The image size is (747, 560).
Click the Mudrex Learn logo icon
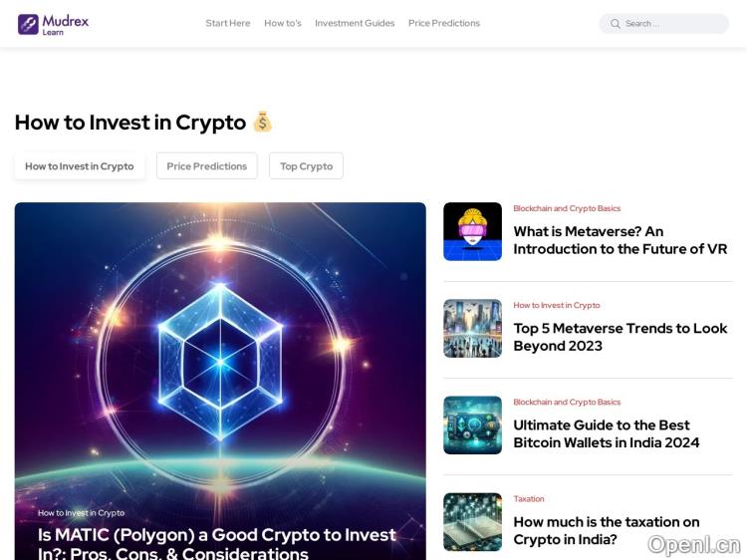28,24
